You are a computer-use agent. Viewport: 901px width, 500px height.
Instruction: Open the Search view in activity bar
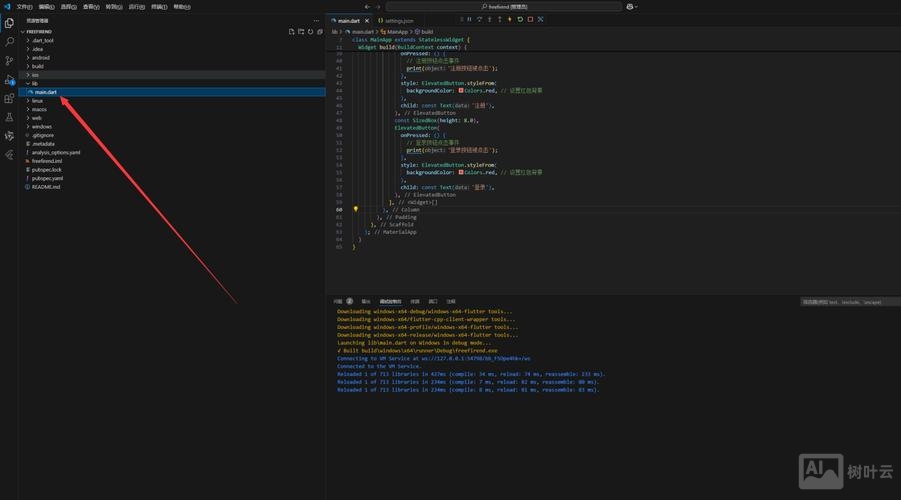click(x=9, y=42)
